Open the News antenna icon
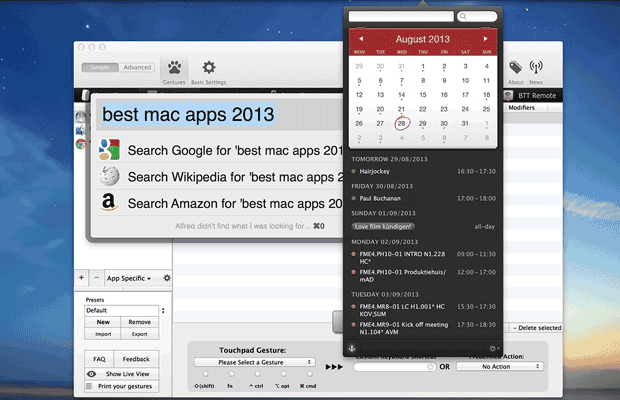 point(536,68)
